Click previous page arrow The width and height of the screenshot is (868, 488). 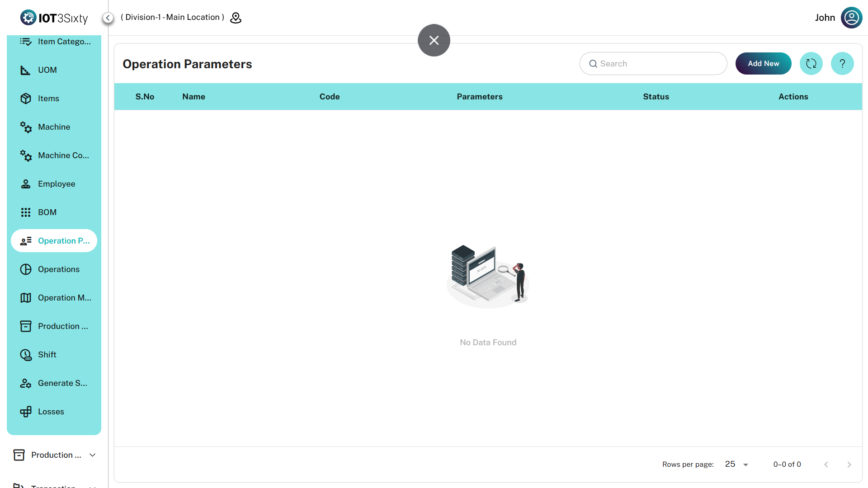(x=826, y=465)
